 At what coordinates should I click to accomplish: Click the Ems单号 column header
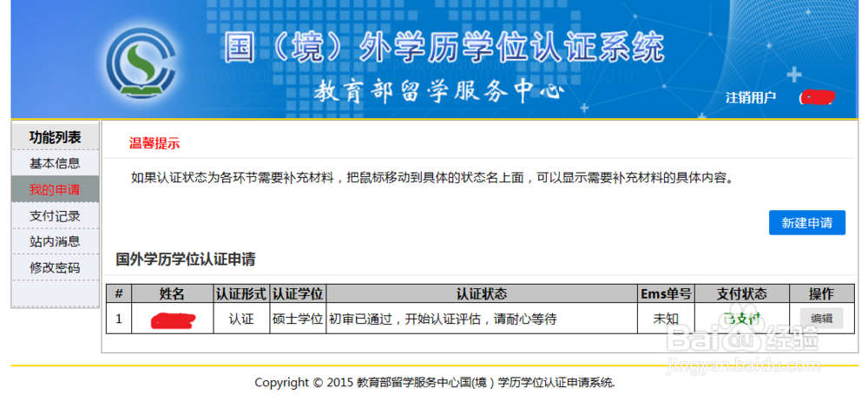[666, 293]
